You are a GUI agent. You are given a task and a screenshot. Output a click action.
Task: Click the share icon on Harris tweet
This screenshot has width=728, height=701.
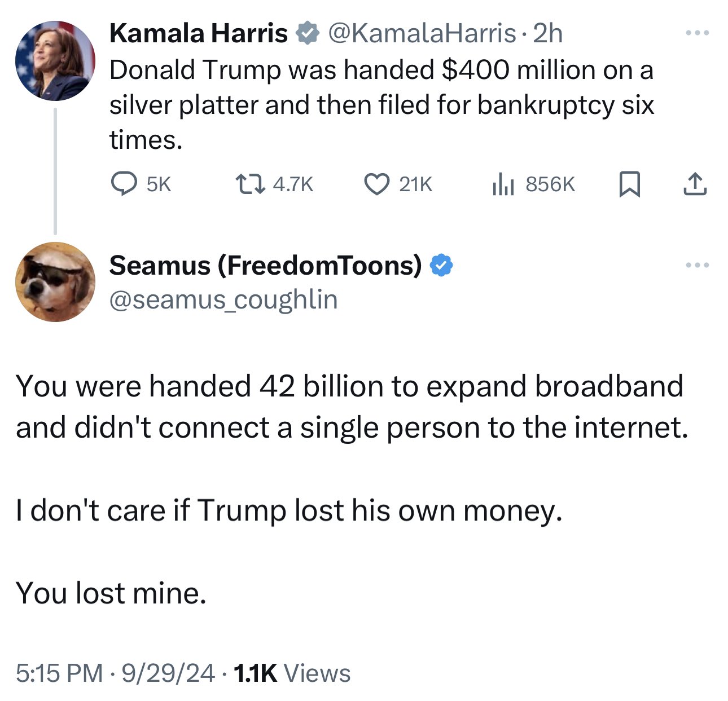pyautogui.click(x=695, y=184)
